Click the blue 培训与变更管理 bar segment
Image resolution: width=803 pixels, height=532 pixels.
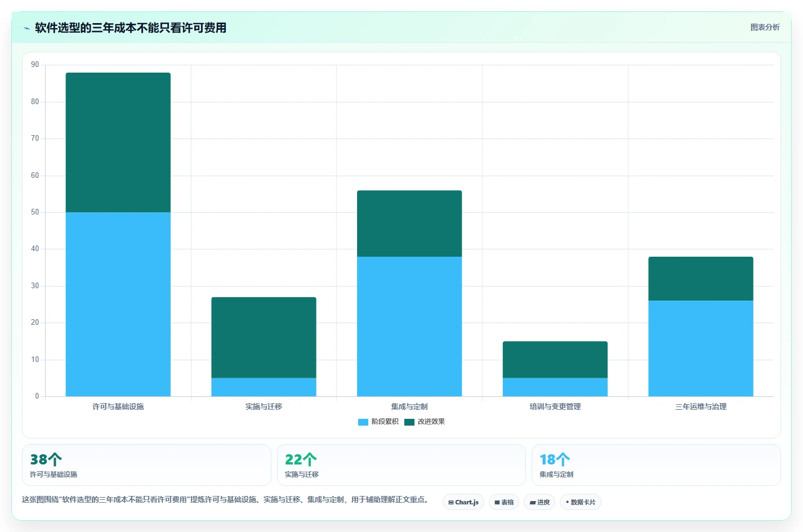(x=555, y=387)
